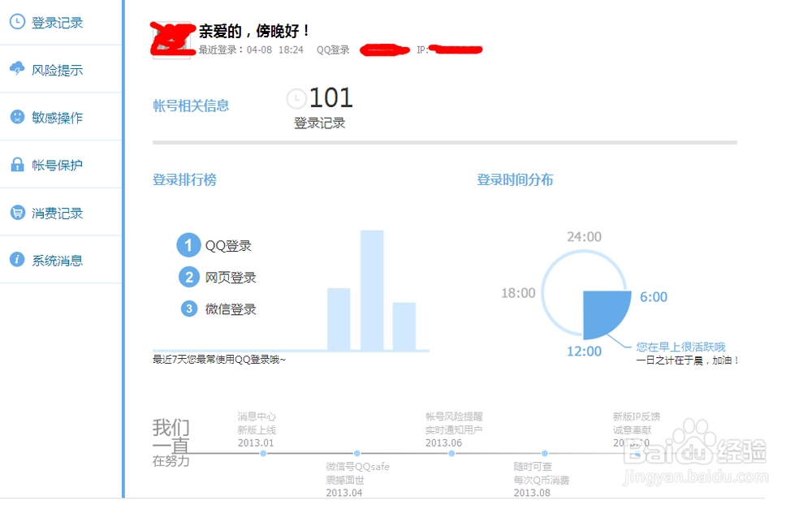
Task: Click the shopping cart icon for 消费记录
Action: pyautogui.click(x=17, y=213)
